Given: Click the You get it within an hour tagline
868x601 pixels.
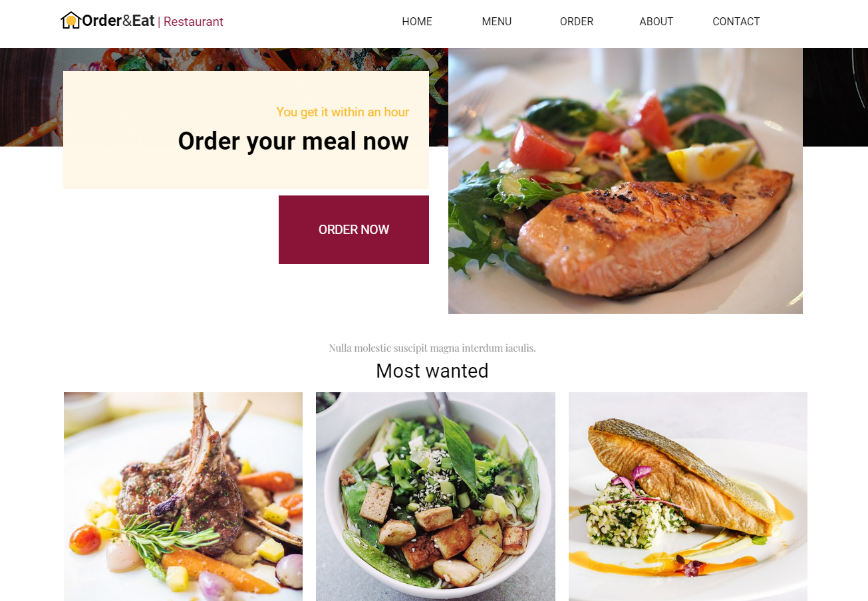Looking at the screenshot, I should point(343,112).
